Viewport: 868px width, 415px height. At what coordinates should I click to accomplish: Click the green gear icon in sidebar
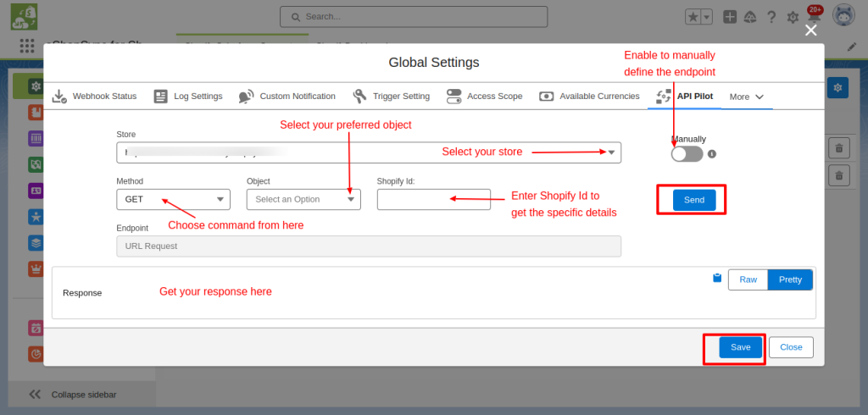(x=36, y=86)
